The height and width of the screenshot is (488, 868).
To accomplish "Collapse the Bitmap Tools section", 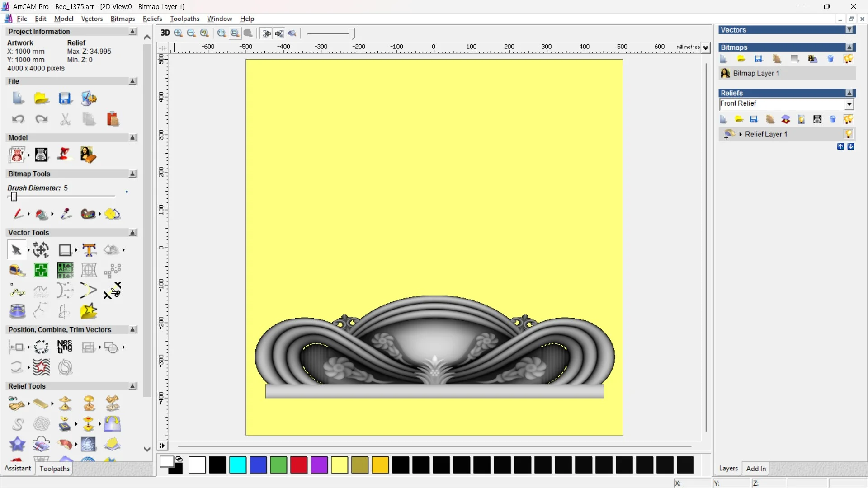I will tap(132, 174).
